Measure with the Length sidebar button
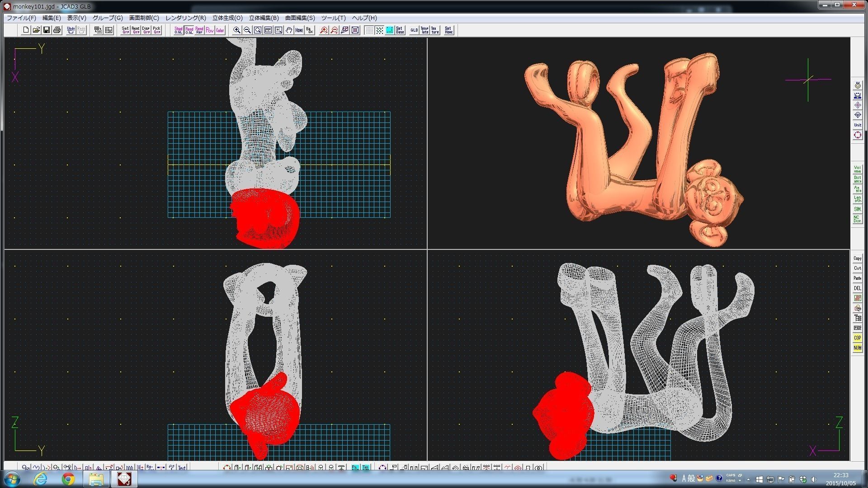Viewport: 868px width, 488px height. click(858, 199)
